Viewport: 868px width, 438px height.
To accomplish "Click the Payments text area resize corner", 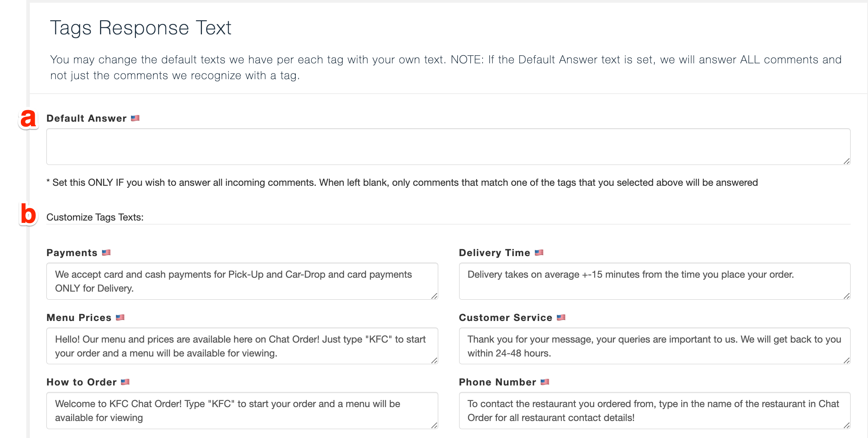I will (x=434, y=296).
